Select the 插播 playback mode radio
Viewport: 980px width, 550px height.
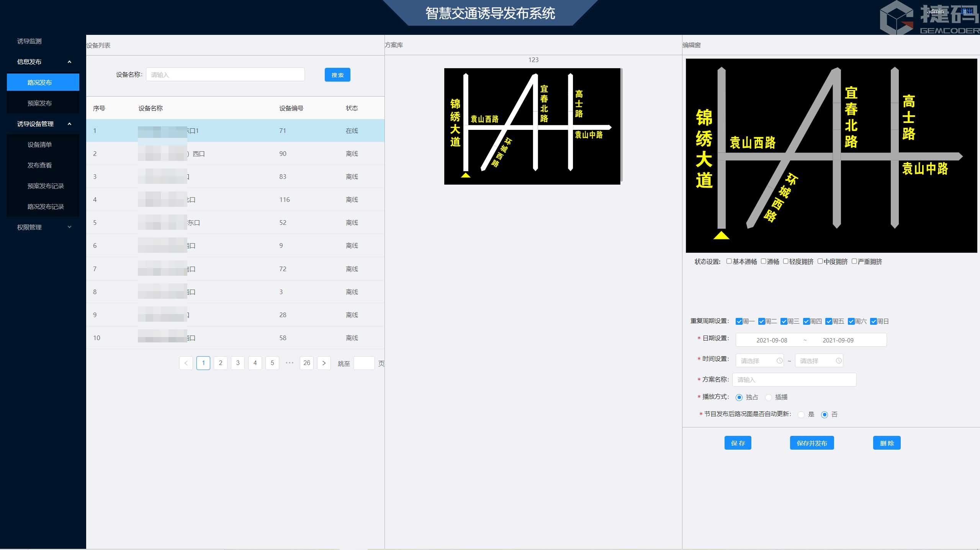(x=769, y=397)
